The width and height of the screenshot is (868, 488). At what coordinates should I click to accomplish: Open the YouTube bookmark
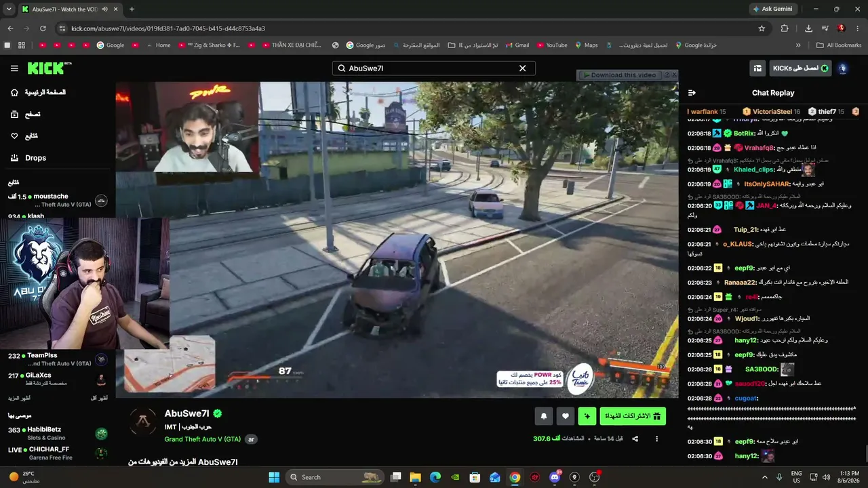(551, 45)
